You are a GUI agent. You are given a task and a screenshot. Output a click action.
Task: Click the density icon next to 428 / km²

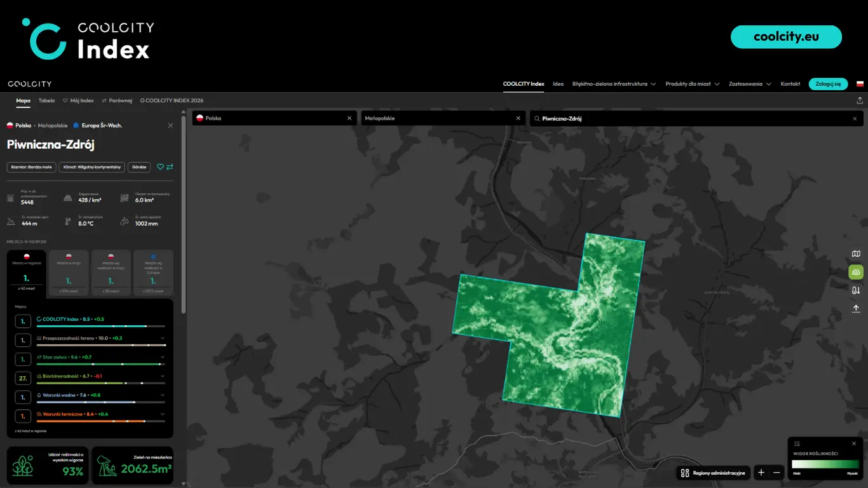(68, 198)
